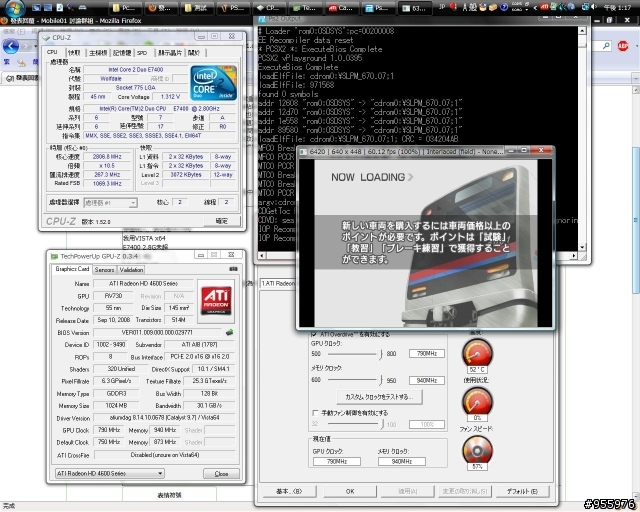Click the red shield tray icon

pos(453,7)
